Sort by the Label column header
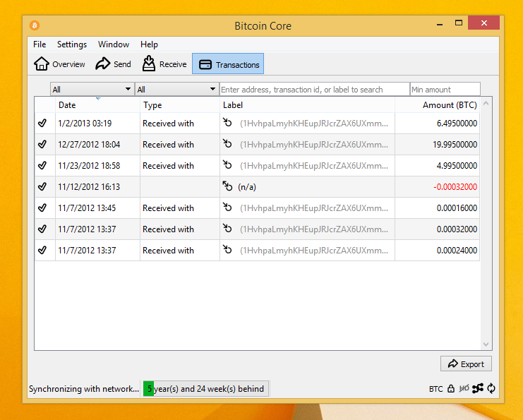The height and width of the screenshot is (420, 523). click(x=307, y=105)
